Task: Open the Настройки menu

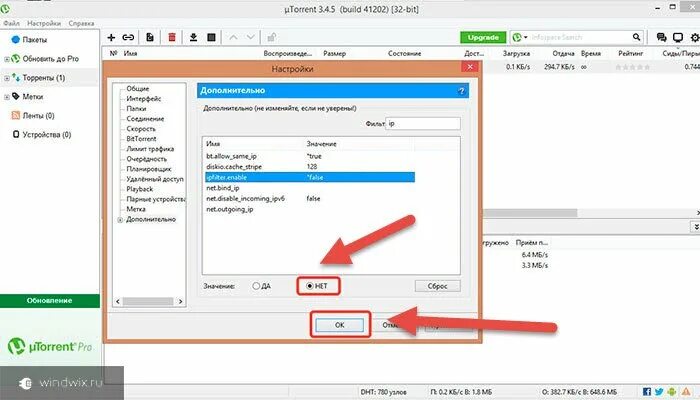Action: [x=44, y=23]
